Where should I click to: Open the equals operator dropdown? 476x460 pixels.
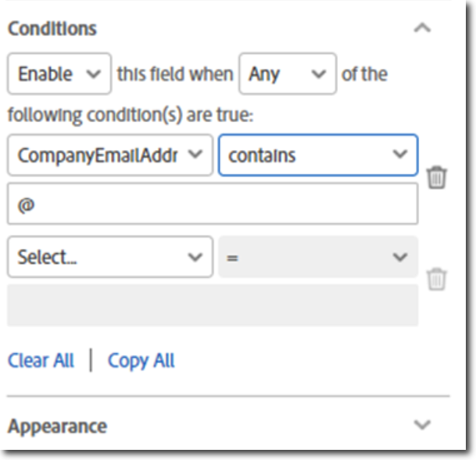tap(317, 257)
